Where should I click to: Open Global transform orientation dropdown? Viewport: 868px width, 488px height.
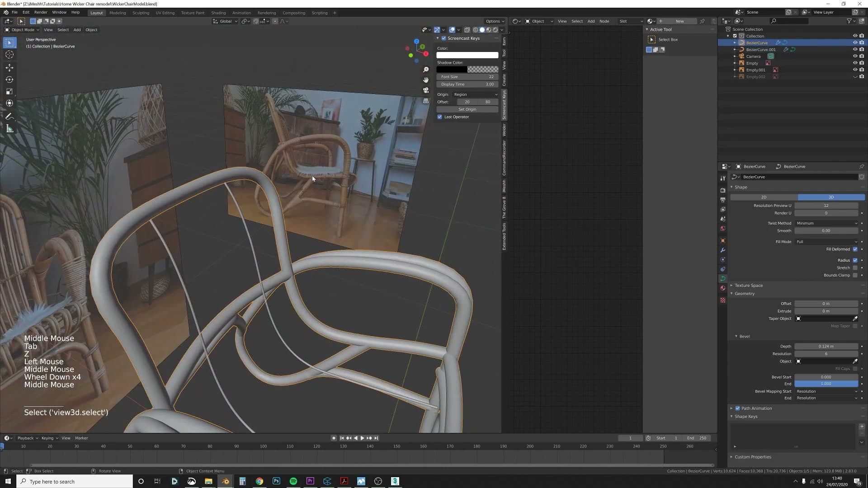225,21
